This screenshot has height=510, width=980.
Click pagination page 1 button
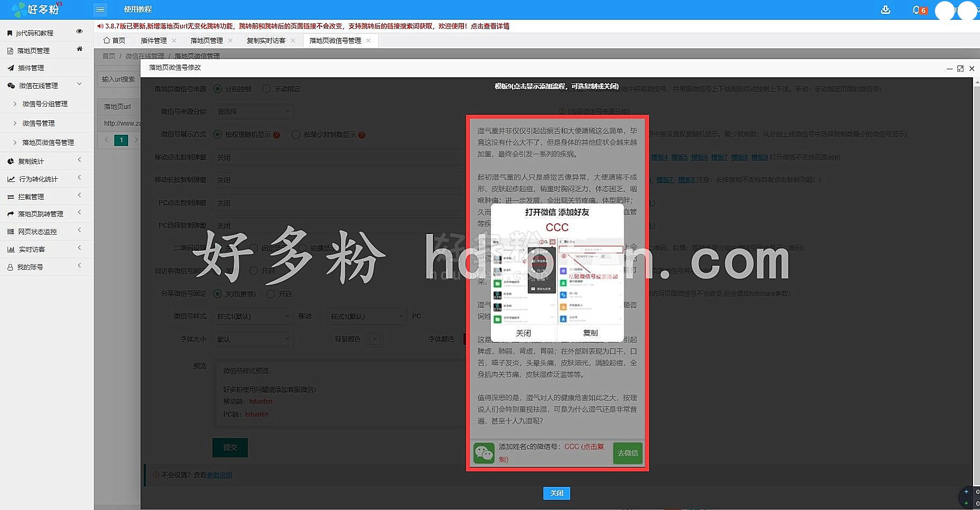tap(121, 141)
